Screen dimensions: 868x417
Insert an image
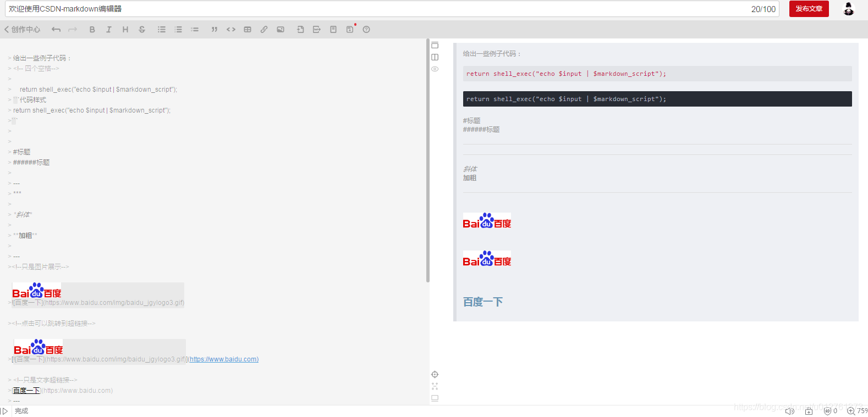(281, 30)
